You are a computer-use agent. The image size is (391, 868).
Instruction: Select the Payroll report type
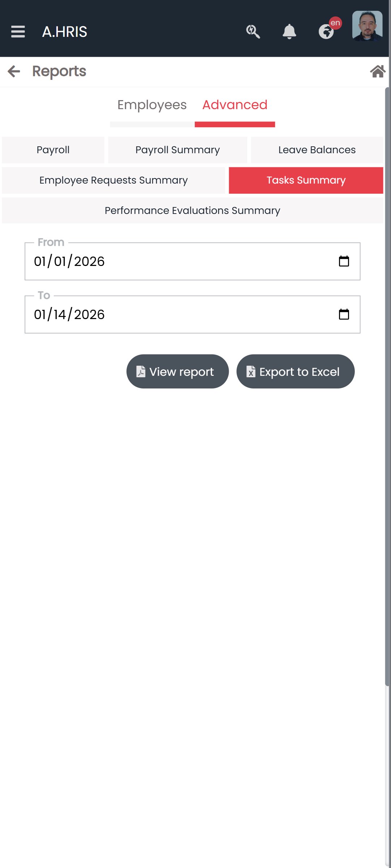(x=53, y=150)
